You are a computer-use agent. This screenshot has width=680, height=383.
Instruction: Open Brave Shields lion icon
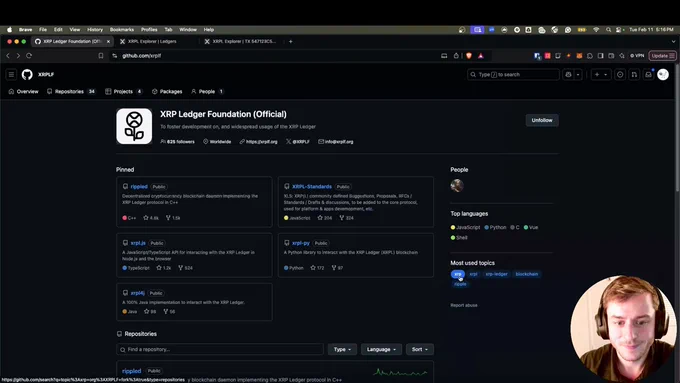click(x=469, y=56)
